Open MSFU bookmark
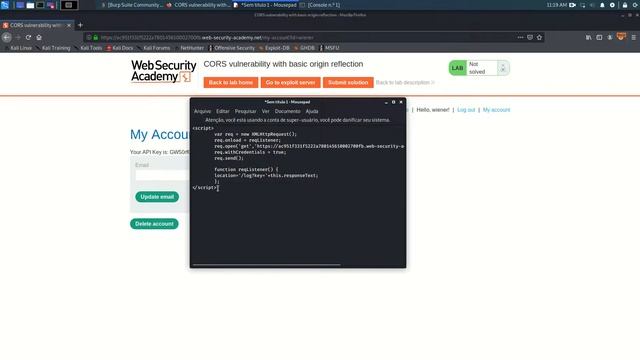Screen dimensions: 640x360 click(x=329, y=48)
